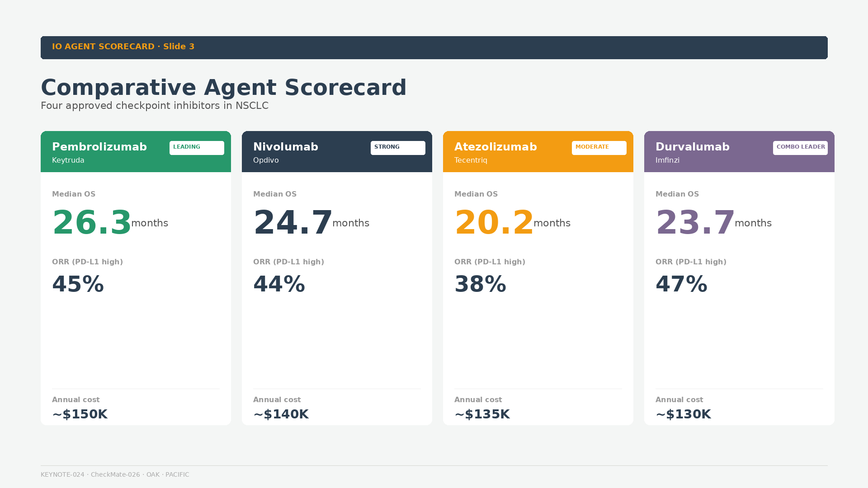Select the ~$130K annual cost

683,414
